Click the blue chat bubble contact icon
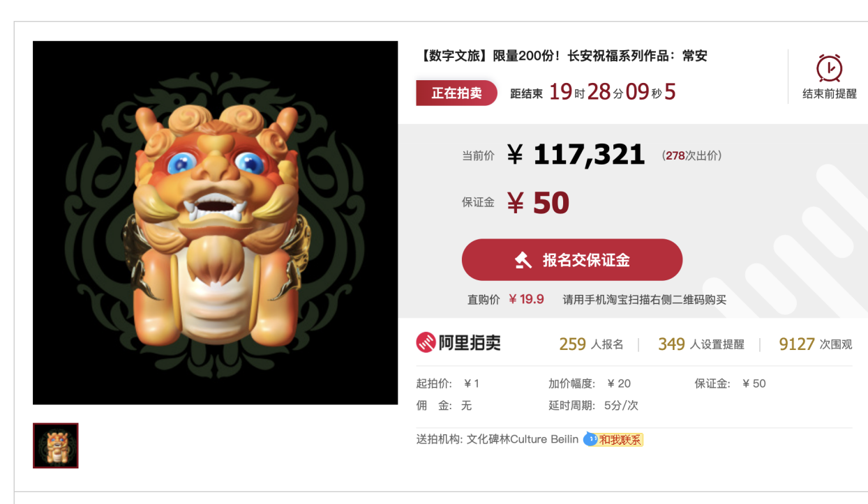Screen dimensions: 868x504 590,440
